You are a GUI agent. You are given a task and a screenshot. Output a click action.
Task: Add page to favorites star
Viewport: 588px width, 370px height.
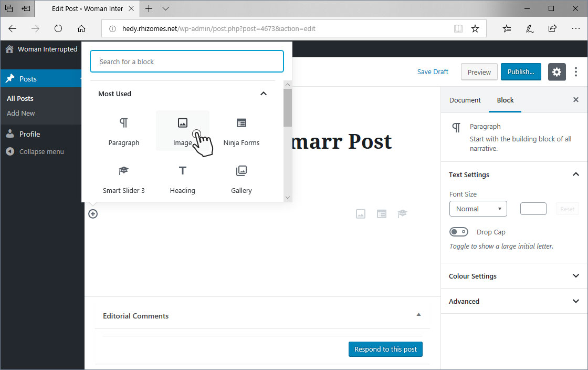[475, 28]
